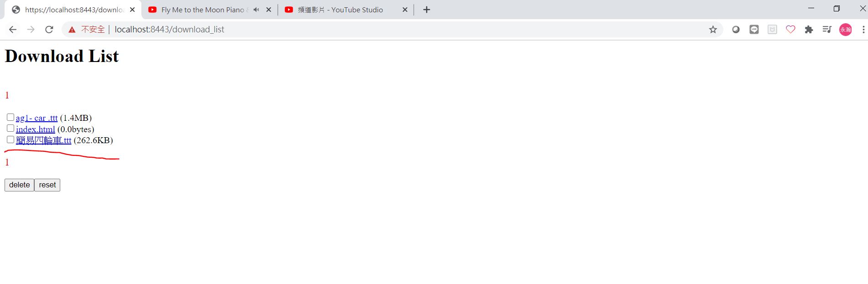868x284 pixels.
Task: Open a new browser tab
Action: (426, 10)
